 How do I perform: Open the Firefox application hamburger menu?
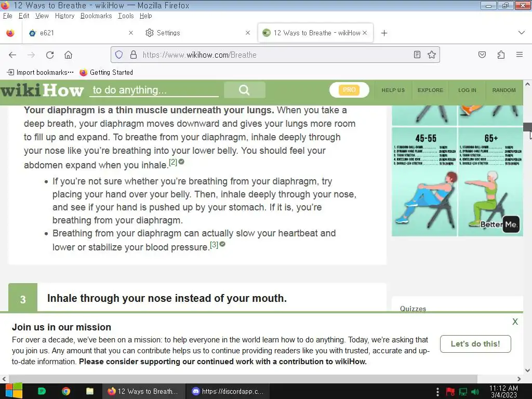pos(520,55)
